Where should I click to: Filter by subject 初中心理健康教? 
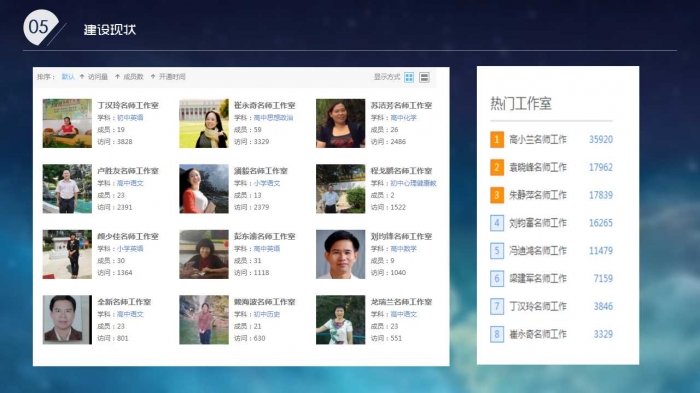pyautogui.click(x=413, y=183)
